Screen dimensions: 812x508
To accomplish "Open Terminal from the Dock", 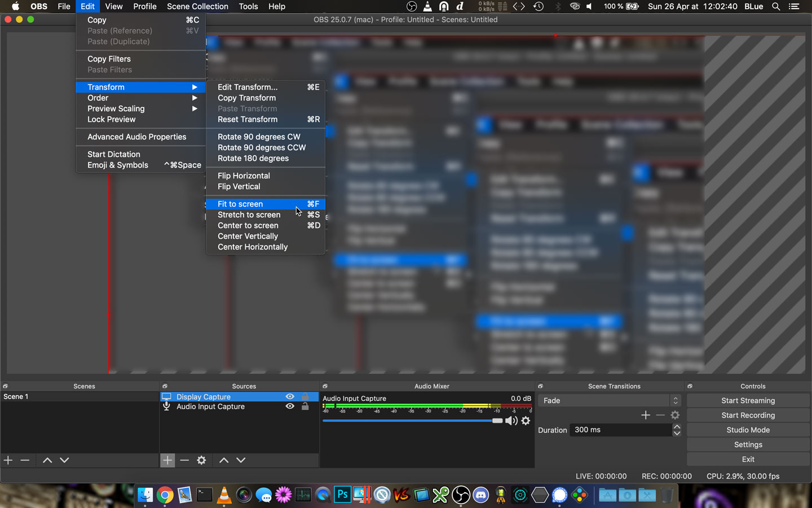I will tap(204, 495).
